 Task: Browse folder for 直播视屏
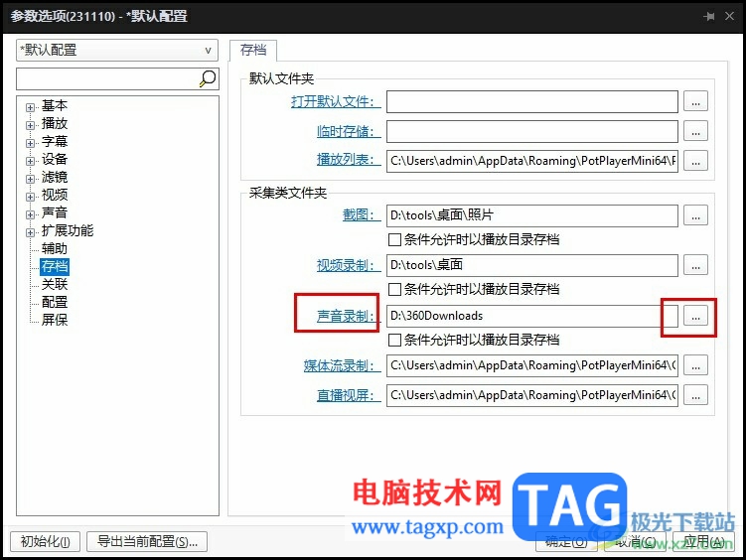695,395
